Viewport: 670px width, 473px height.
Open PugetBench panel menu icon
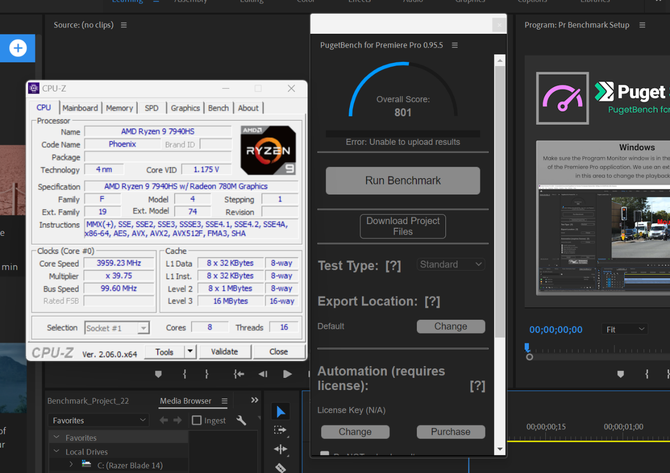[455, 45]
